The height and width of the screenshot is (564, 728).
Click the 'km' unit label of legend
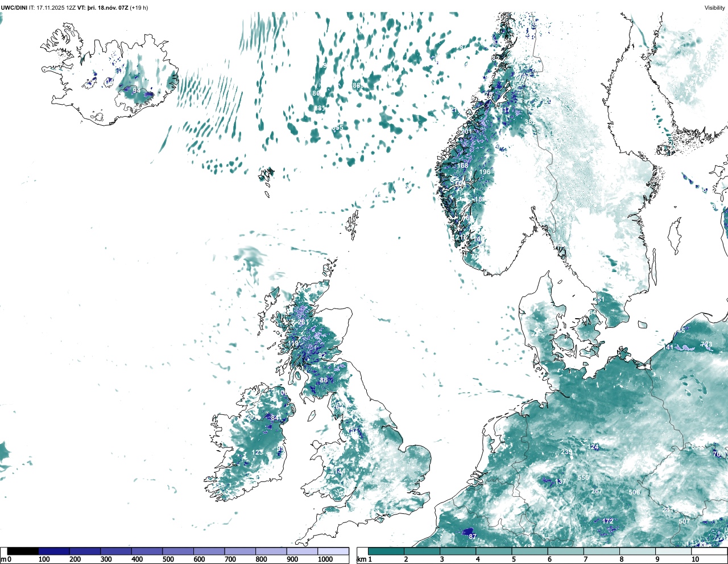click(x=362, y=560)
